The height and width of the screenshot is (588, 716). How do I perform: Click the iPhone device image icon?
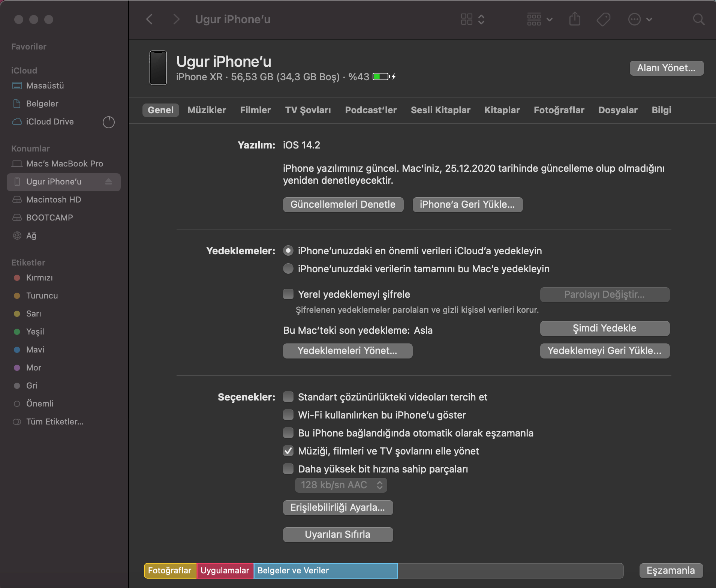(x=158, y=68)
